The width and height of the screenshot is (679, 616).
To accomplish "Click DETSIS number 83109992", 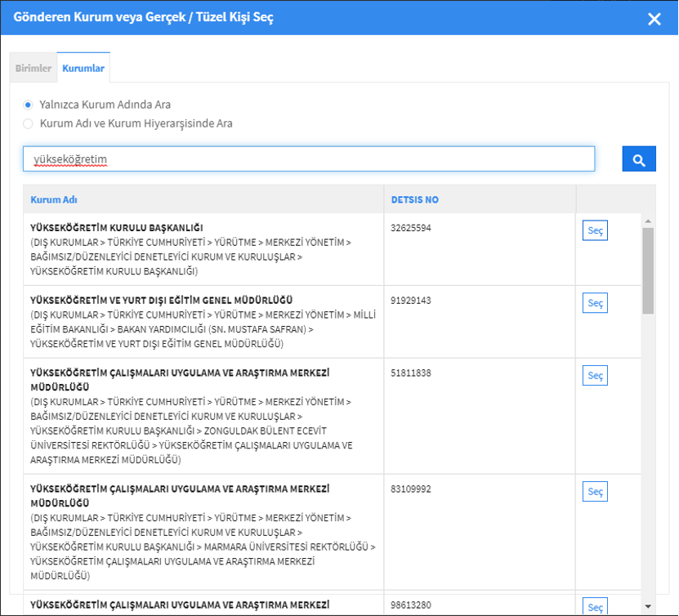I will click(410, 489).
